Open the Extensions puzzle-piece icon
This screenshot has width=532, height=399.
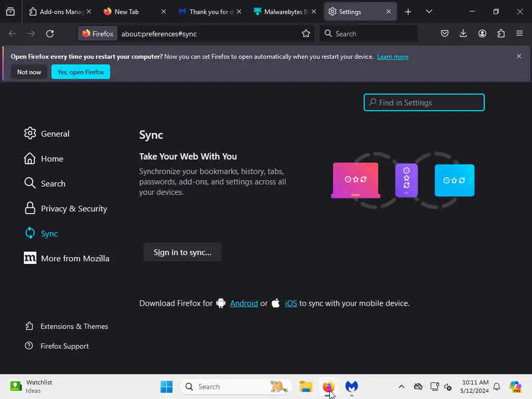tap(501, 34)
